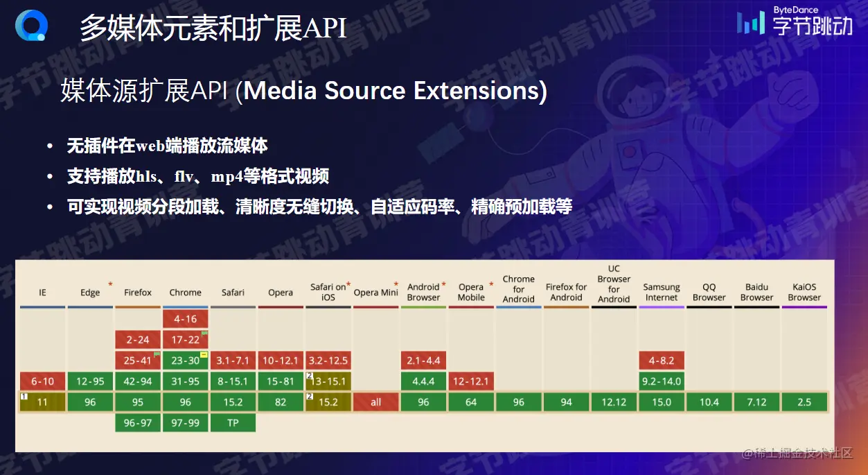This screenshot has height=475, width=868.
Task: Click the bullet starting 可实现视频分段加载
Action: pos(319,207)
